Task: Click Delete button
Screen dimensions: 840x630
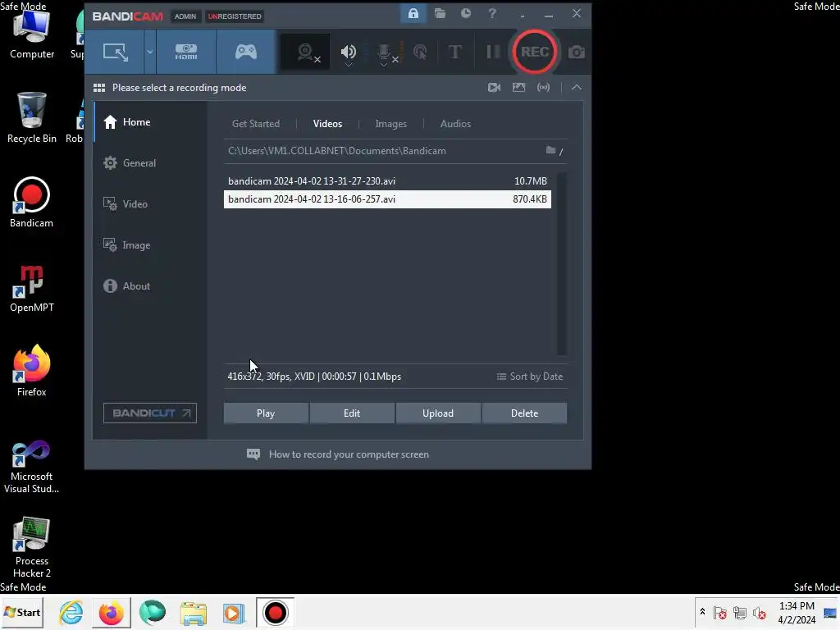Action: pos(524,413)
